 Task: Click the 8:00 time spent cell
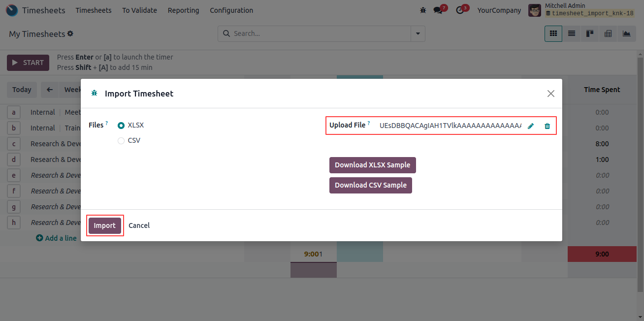point(602,144)
